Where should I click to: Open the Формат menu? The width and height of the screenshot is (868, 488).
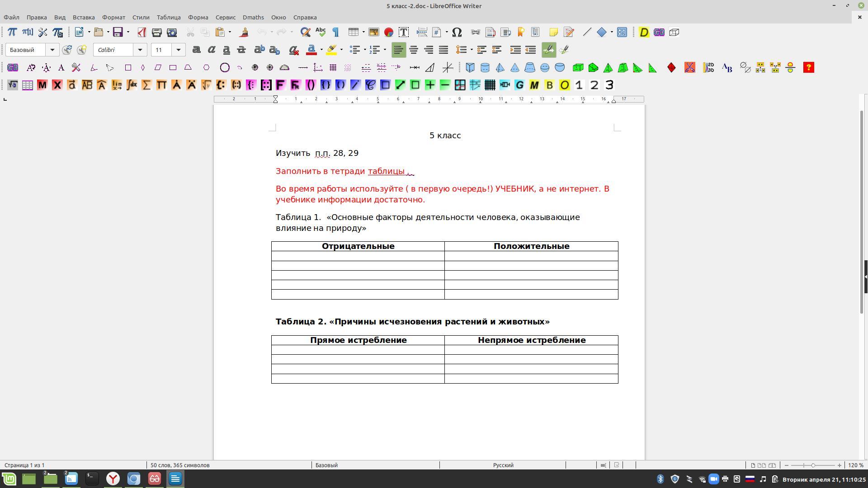pos(113,17)
